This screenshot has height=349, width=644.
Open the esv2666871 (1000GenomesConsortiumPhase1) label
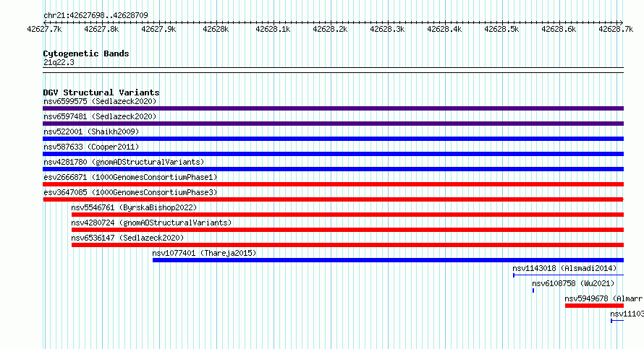(x=130, y=177)
